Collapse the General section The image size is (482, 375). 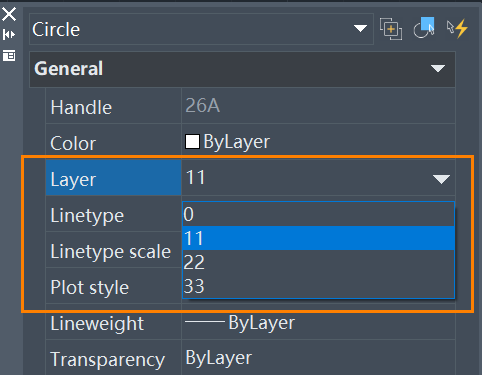[438, 69]
